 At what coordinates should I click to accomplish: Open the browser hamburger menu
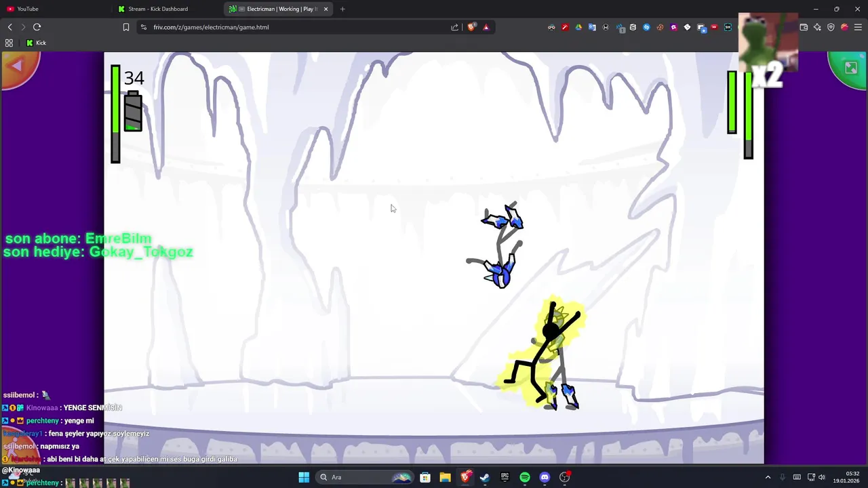(858, 27)
